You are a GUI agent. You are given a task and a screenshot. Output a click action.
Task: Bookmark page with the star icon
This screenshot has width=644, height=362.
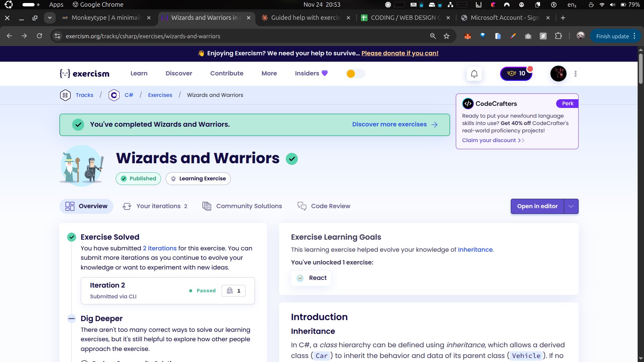446,36
